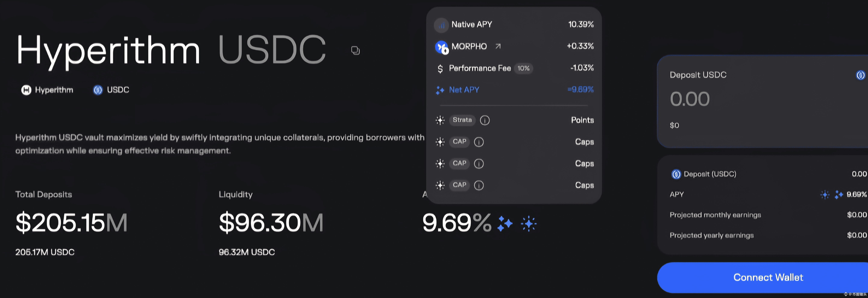Open the MORPHO external link arrow

pyautogui.click(x=498, y=46)
